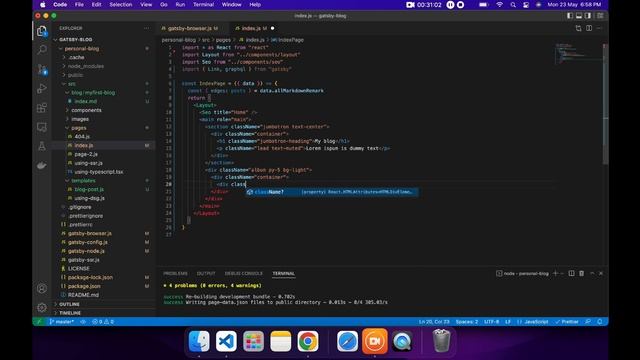Click the Spaces: 2 indentation setting
Viewport: 640px width, 360px height.
(x=467, y=322)
